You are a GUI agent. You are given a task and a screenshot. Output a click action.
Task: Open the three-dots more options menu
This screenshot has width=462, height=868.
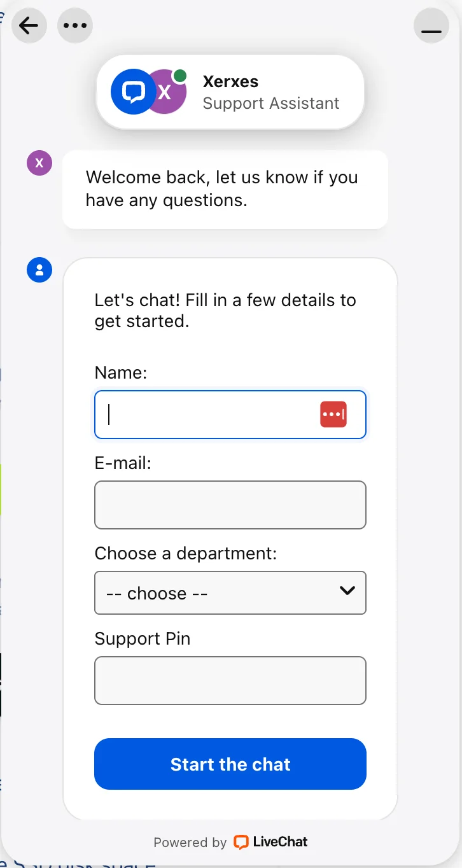point(75,25)
